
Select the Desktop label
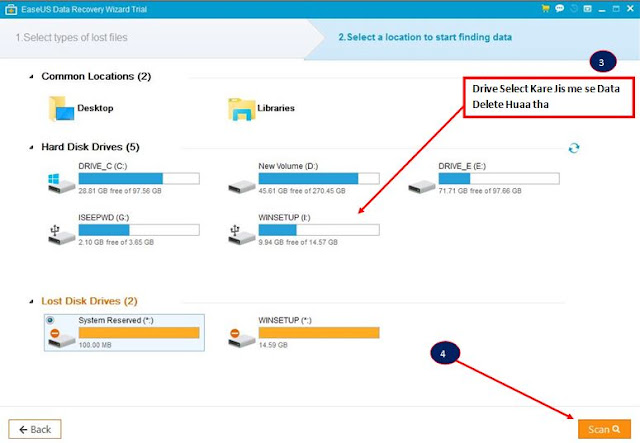click(x=95, y=108)
